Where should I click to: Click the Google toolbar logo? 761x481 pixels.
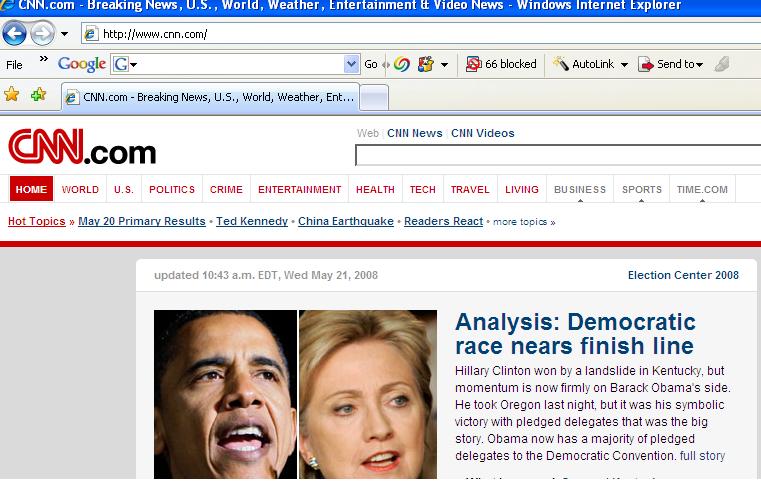point(82,64)
